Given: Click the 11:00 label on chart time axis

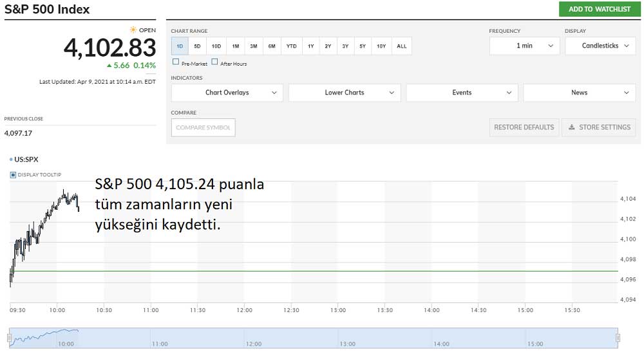Looking at the screenshot, I should coord(151,310).
